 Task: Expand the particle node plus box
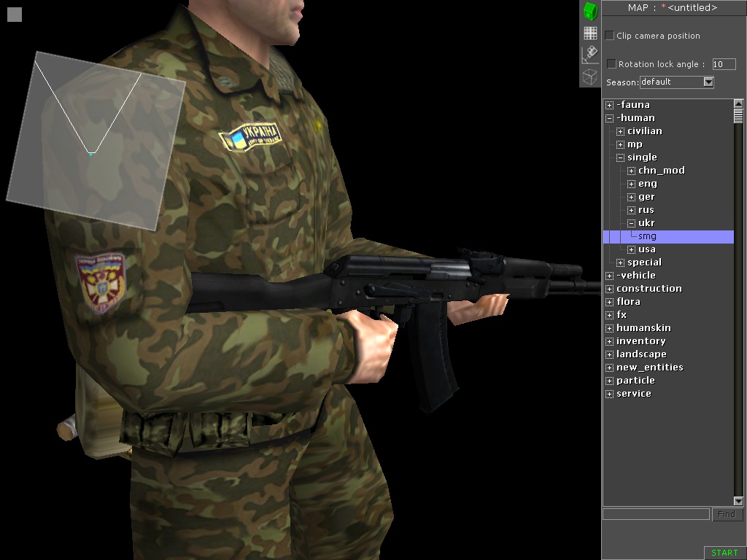click(x=609, y=381)
